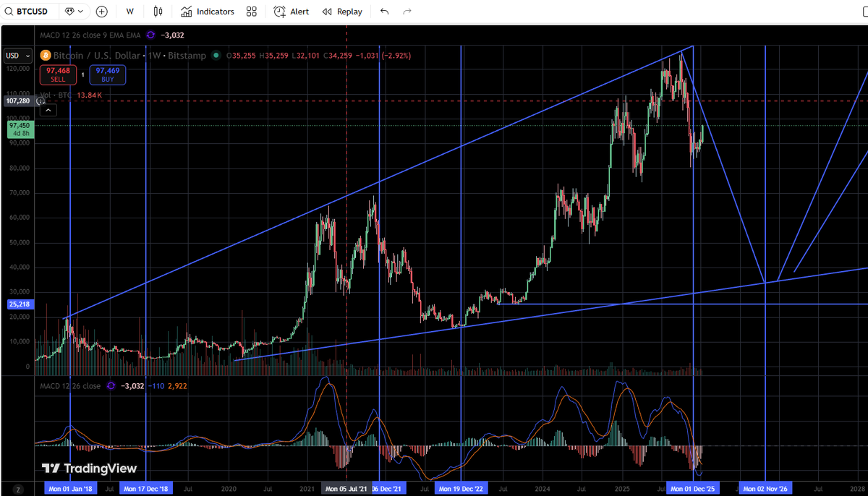Click the TradingView logo

[89, 469]
